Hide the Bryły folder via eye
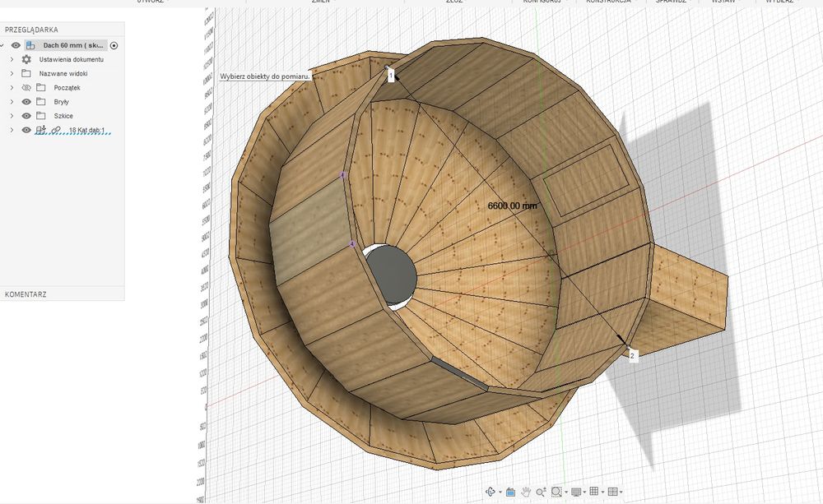Viewport: 823px width, 504px height. [26, 102]
